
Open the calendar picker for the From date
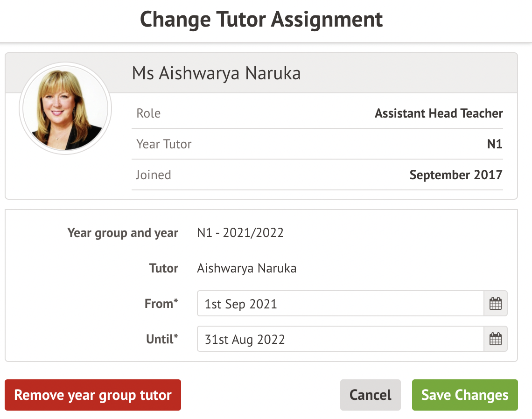(495, 304)
